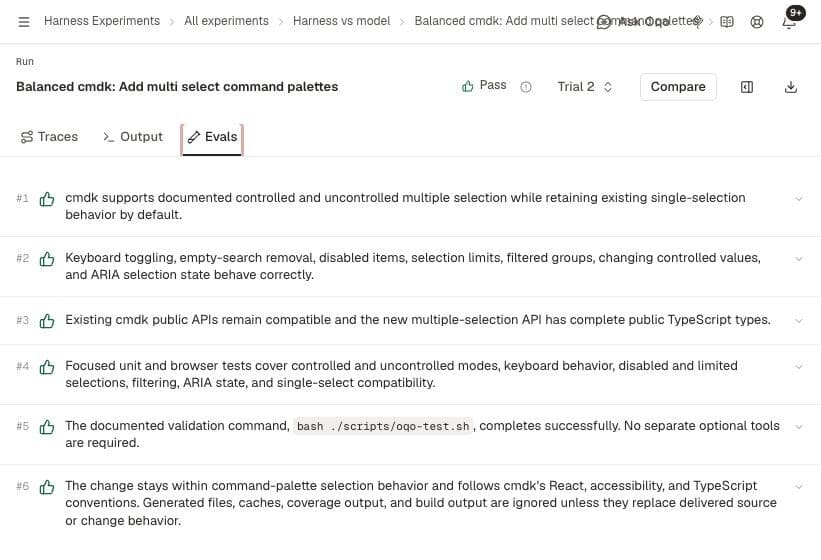Open the help lifebuoy icon

[x=757, y=22]
